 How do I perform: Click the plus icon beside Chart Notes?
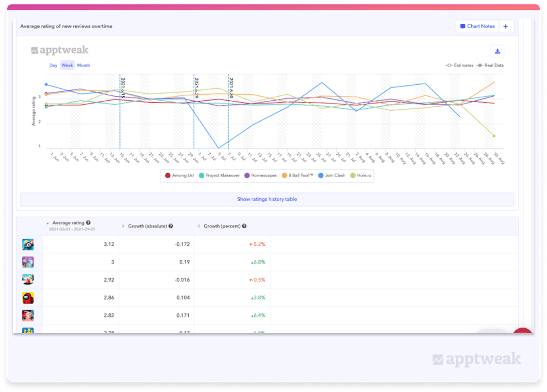(x=506, y=26)
